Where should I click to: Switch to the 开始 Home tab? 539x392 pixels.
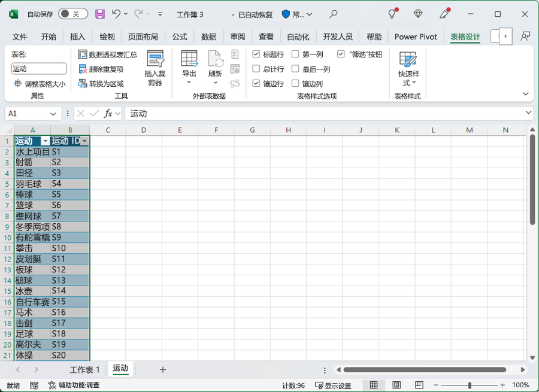tap(49, 37)
